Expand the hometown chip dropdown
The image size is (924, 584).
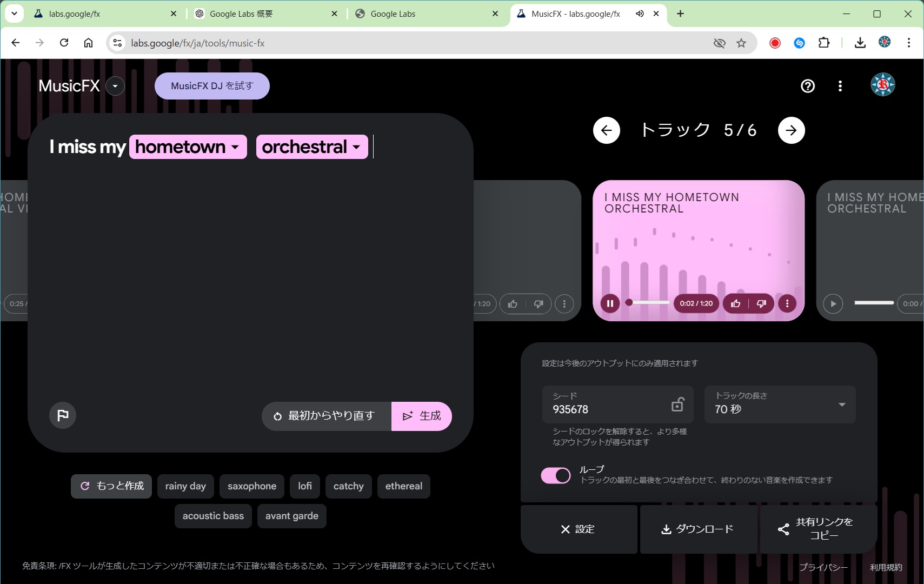pos(235,147)
